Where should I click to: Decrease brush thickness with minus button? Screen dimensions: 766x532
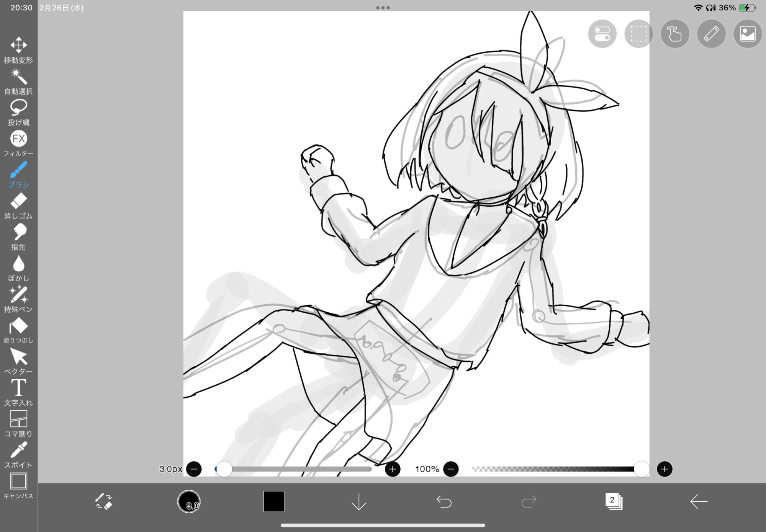tap(194, 469)
